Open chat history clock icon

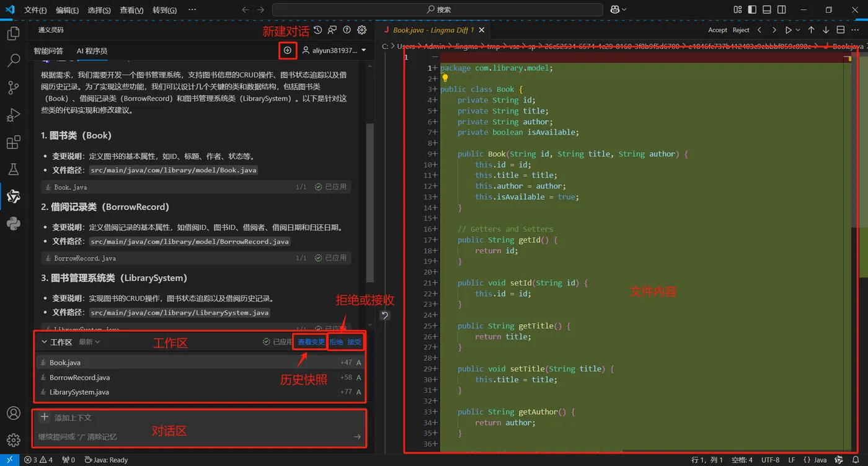pos(318,30)
